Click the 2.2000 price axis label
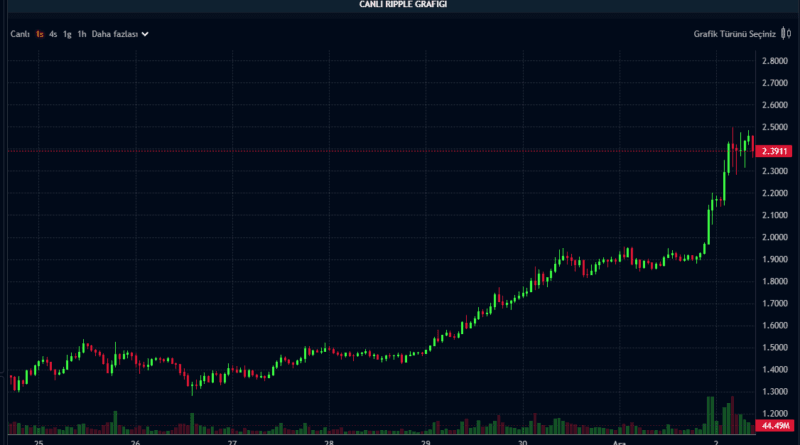Viewport: 800px width, 445px height. (774, 193)
